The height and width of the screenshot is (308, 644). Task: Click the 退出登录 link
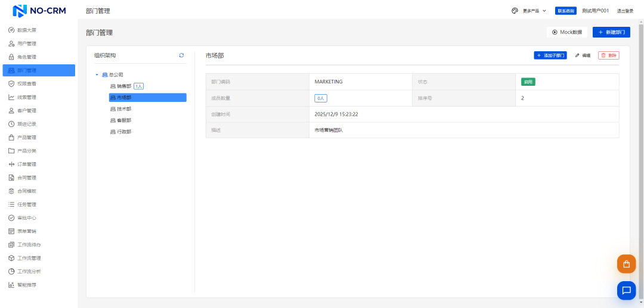pos(625,11)
